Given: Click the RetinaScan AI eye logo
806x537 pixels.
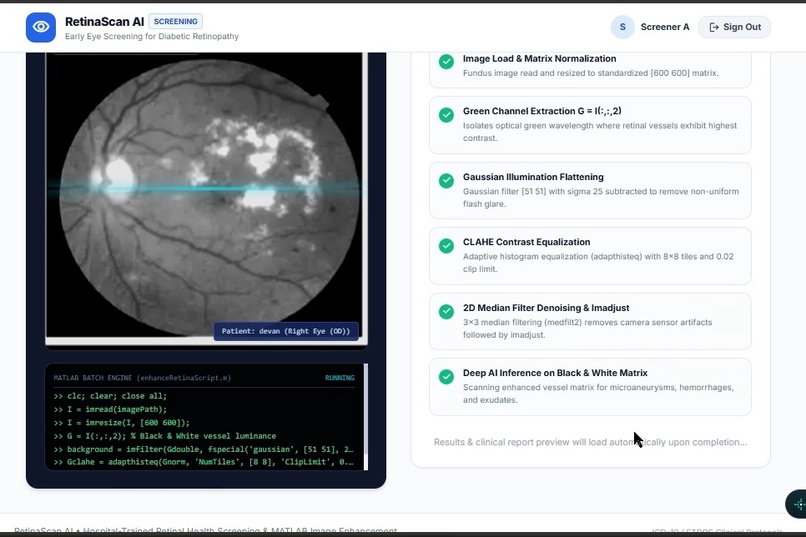Looking at the screenshot, I should tap(41, 27).
